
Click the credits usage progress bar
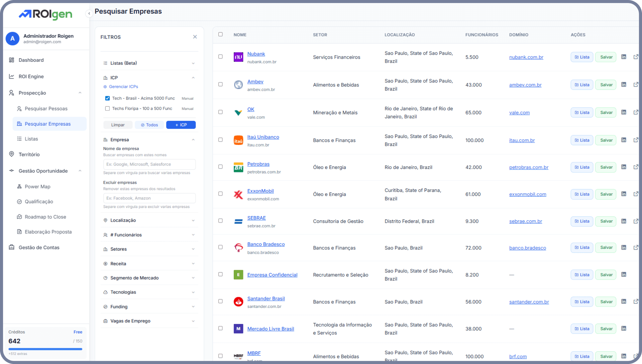(x=45, y=349)
